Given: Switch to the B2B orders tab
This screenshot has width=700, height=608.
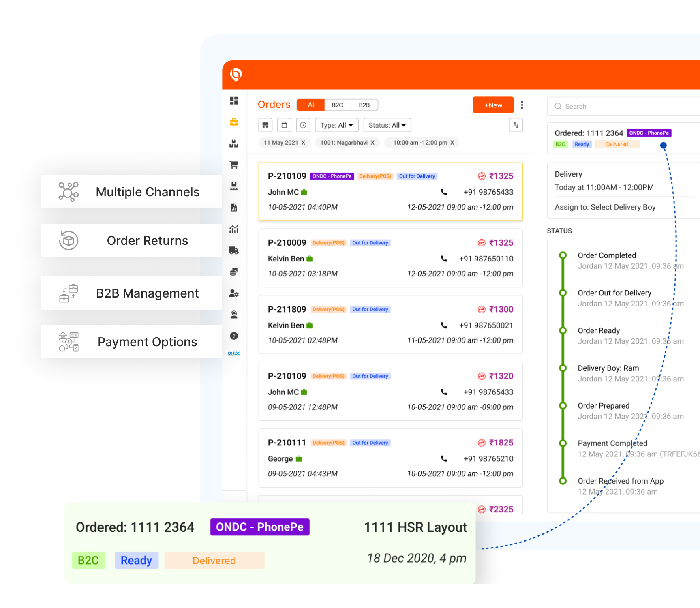Looking at the screenshot, I should tap(364, 105).
